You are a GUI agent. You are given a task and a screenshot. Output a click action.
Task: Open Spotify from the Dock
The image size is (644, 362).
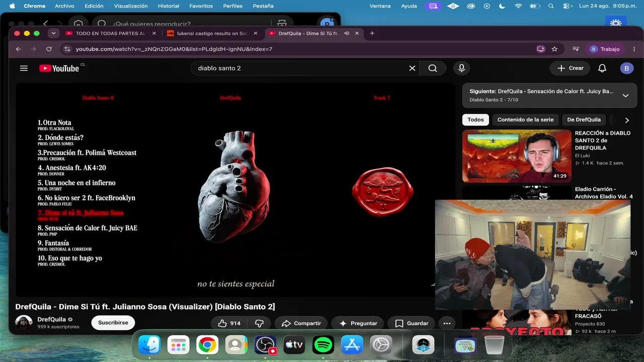[323, 345]
